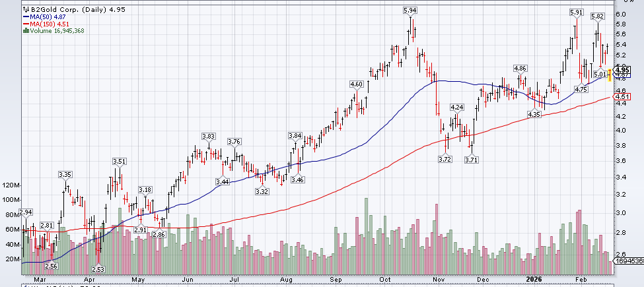Select the 2.53 low price callout
Viewport: 644px width, 287px height.
click(99, 269)
